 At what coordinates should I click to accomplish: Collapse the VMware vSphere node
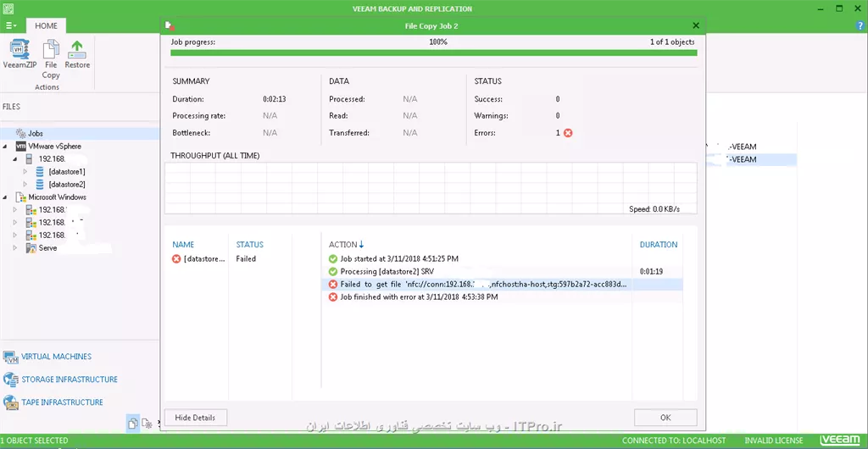click(x=5, y=147)
